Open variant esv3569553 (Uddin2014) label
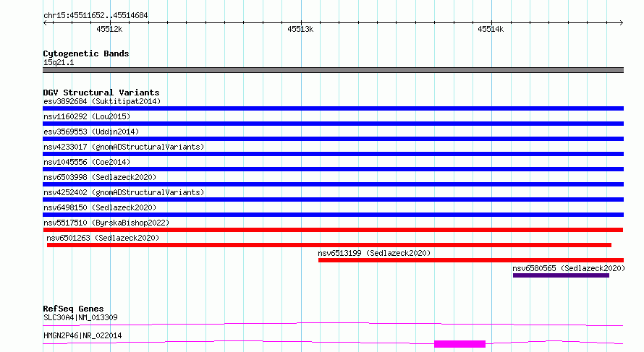The image size is (644, 352). [91, 132]
